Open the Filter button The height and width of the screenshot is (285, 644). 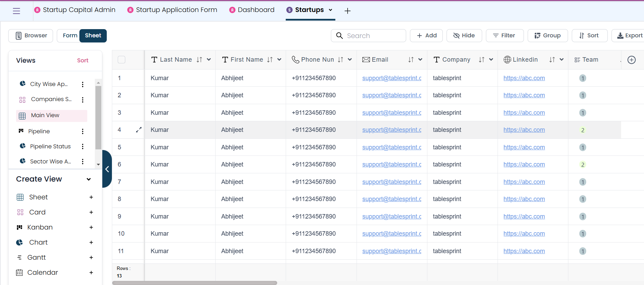(504, 36)
